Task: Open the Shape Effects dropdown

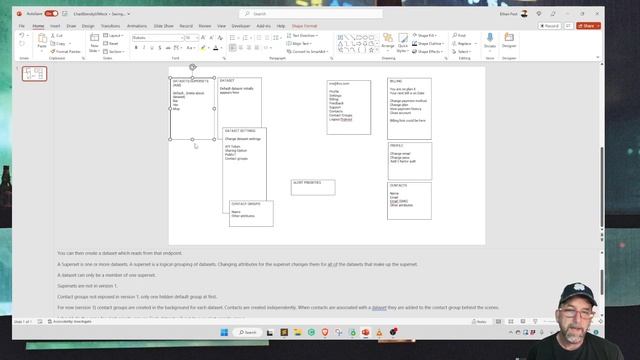Action: (x=427, y=51)
